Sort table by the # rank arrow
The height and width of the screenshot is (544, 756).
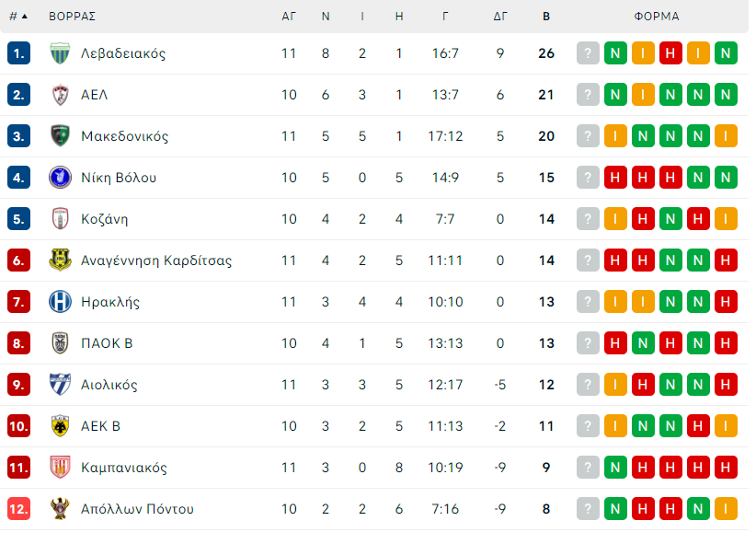point(18,17)
